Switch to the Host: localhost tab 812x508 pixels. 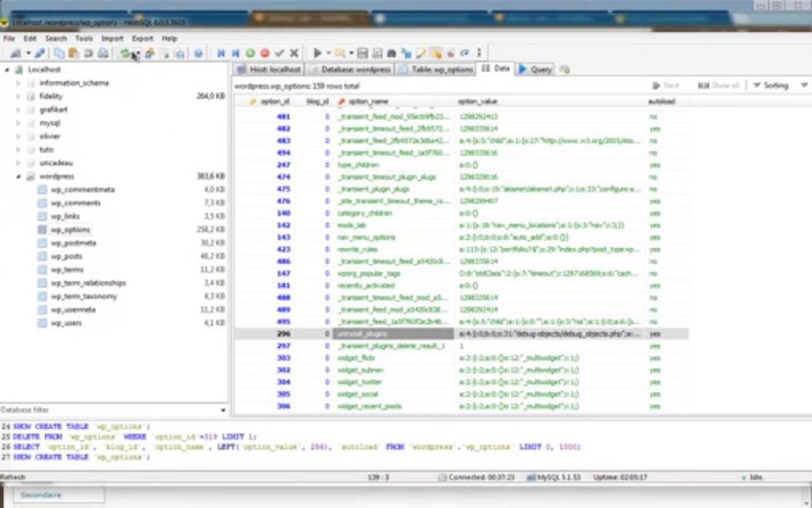tap(269, 69)
